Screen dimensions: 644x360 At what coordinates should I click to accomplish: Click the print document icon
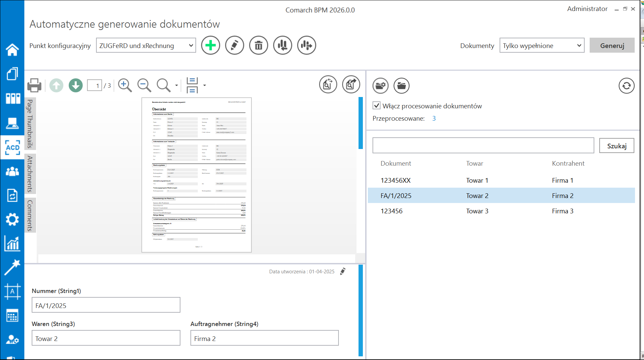tap(34, 85)
